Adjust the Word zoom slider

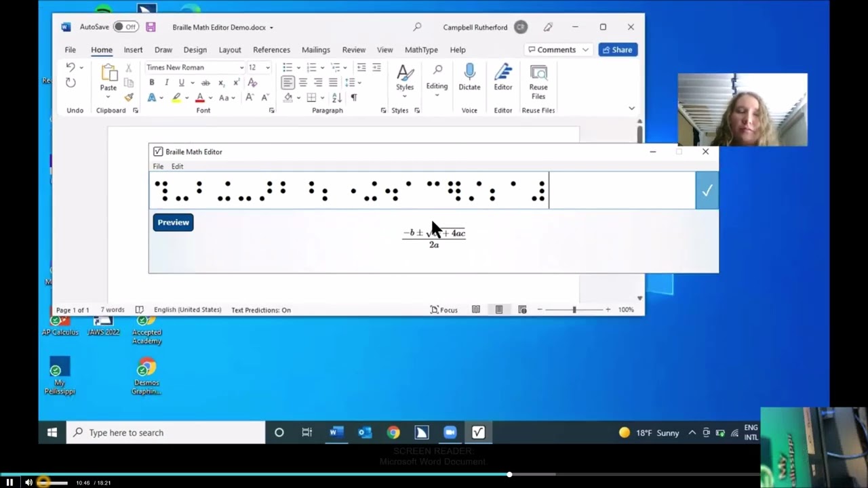click(574, 310)
